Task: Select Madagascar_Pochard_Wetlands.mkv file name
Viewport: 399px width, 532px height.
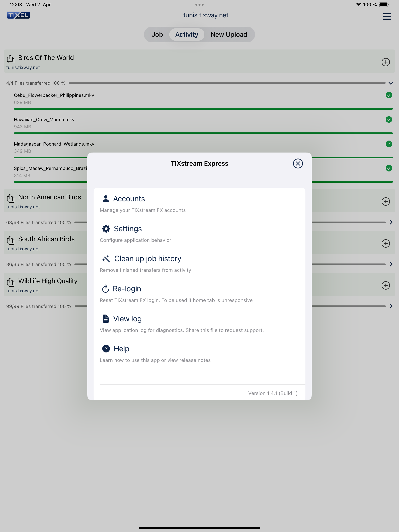Action: (54, 144)
